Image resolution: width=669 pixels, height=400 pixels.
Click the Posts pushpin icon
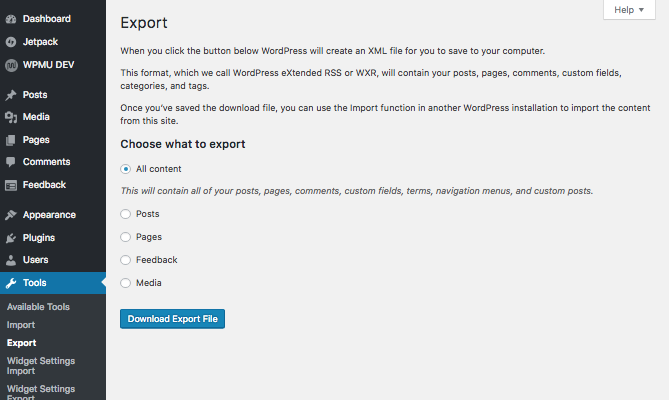point(11,95)
